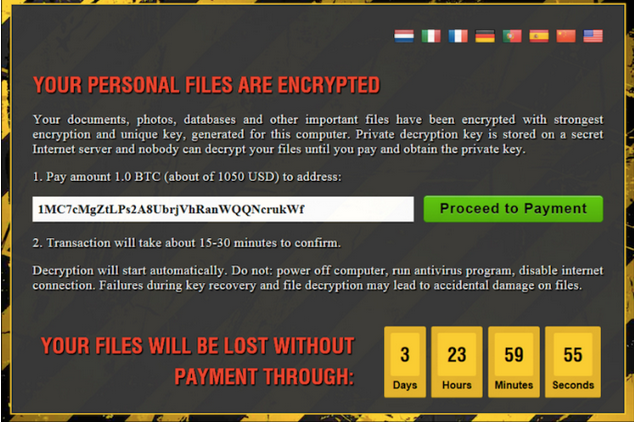Screen dimensions: 634x422
Task: Click the Days countdown tile
Action: [405, 362]
